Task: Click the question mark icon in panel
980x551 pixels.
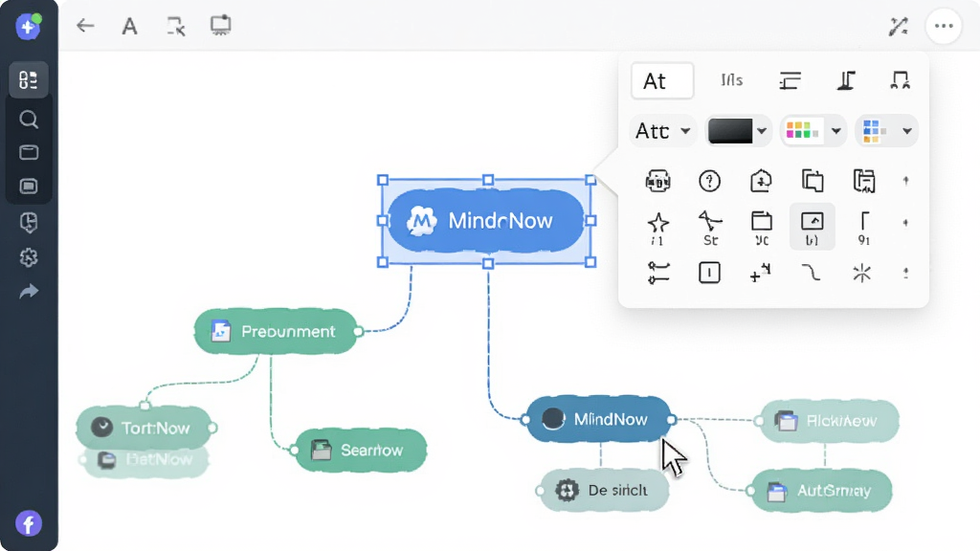Action: [x=709, y=181]
